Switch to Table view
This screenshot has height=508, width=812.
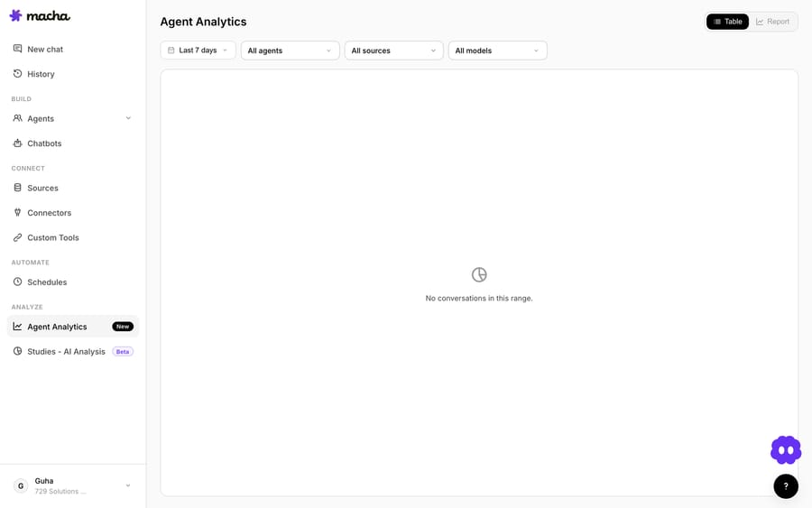727,22
